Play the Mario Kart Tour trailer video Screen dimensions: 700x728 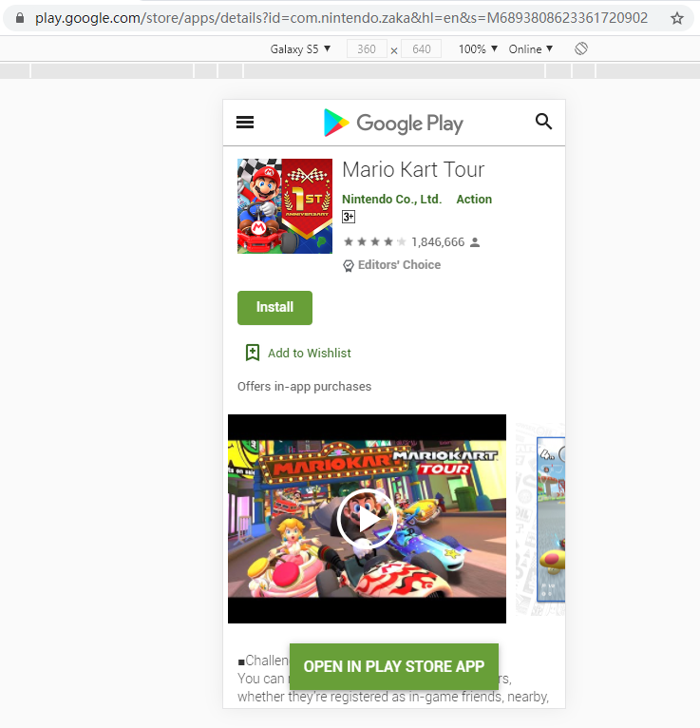[367, 518]
